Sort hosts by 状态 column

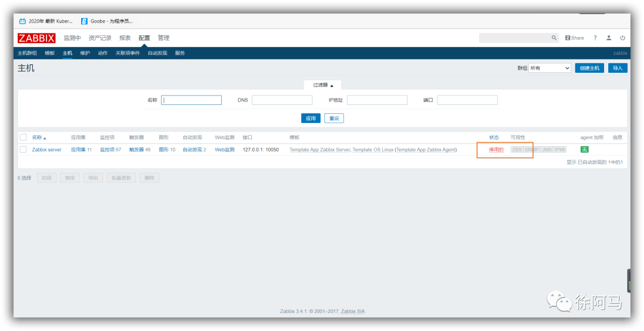point(494,138)
